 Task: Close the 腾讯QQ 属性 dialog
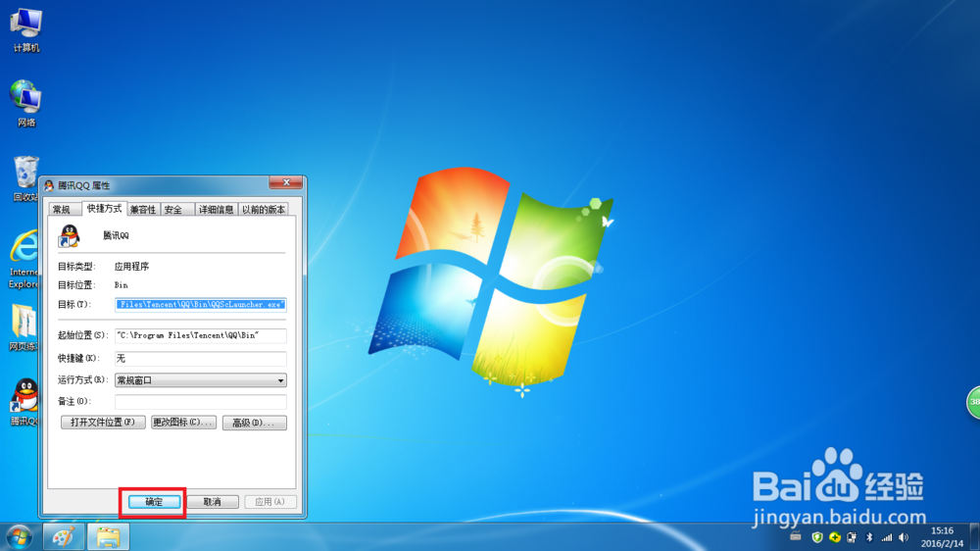click(286, 182)
